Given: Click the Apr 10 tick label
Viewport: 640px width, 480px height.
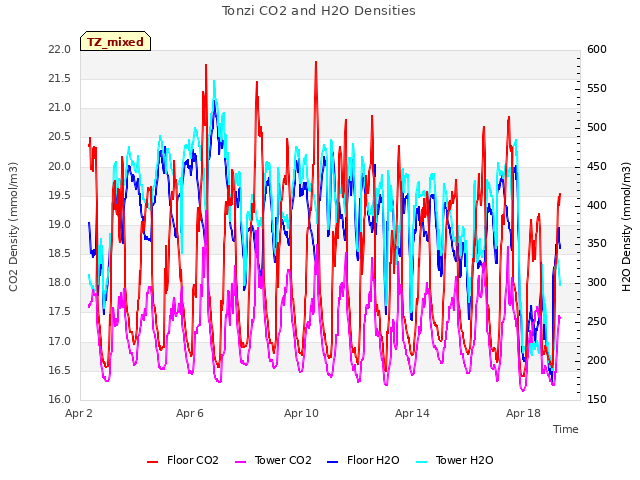Looking at the screenshot, I should click(301, 413).
